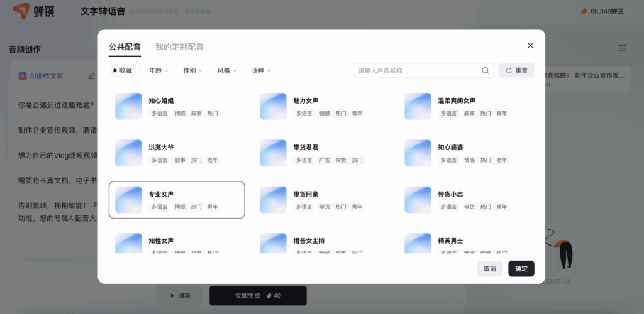
Task: Select the 洪亮大爷 voice avatar
Action: (128, 153)
